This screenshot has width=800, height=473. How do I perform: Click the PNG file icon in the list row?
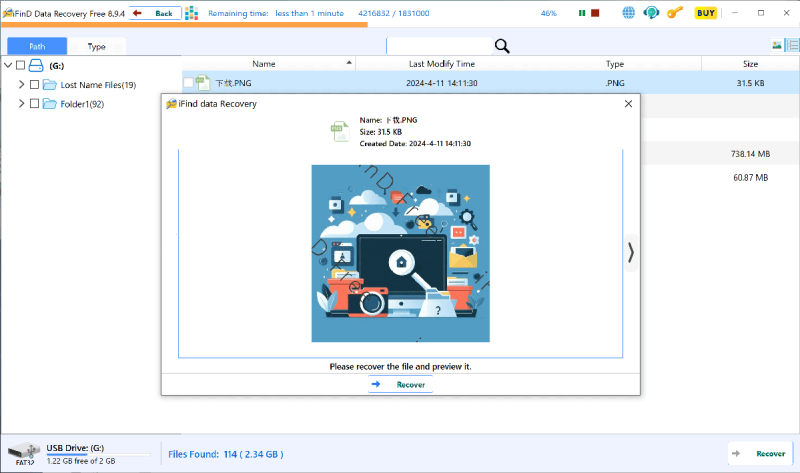tap(203, 83)
